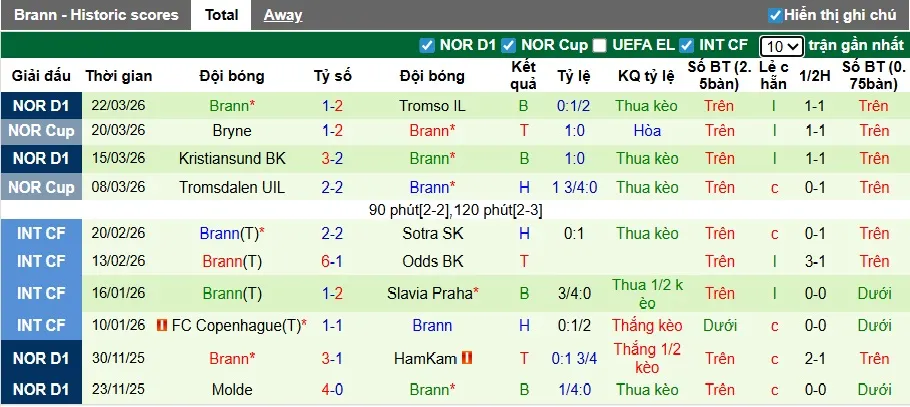Click red card icon beside FC Copenhague
Image resolution: width=910 pixels, height=407 pixels.
[x=161, y=326]
